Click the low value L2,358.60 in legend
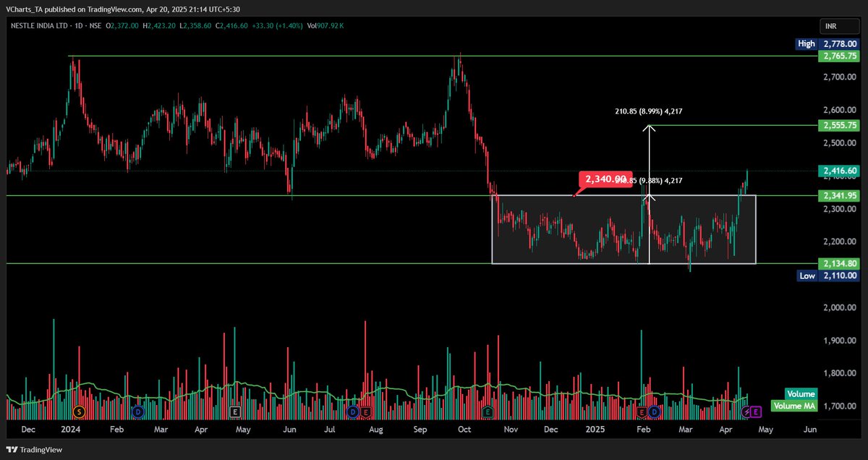 [195, 26]
